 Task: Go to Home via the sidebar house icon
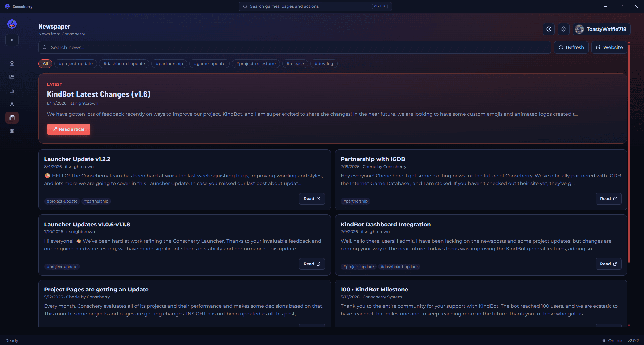click(12, 63)
